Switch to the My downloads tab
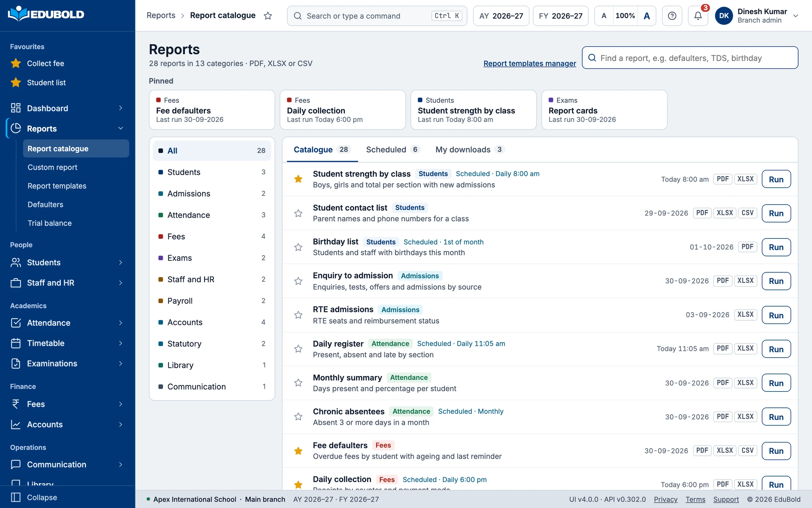812x508 pixels. 470,150
